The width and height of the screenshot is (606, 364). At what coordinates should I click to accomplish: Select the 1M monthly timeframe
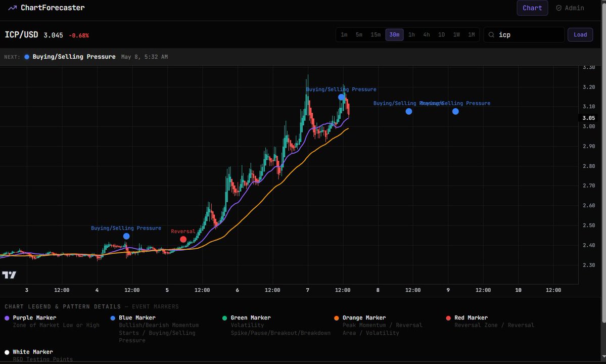click(472, 35)
